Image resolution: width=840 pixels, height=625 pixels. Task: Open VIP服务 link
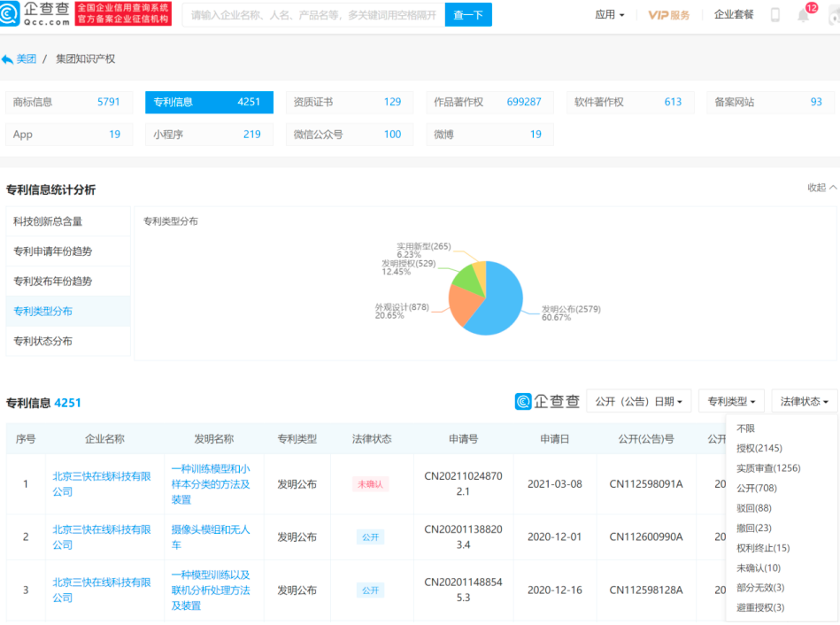[x=669, y=15]
